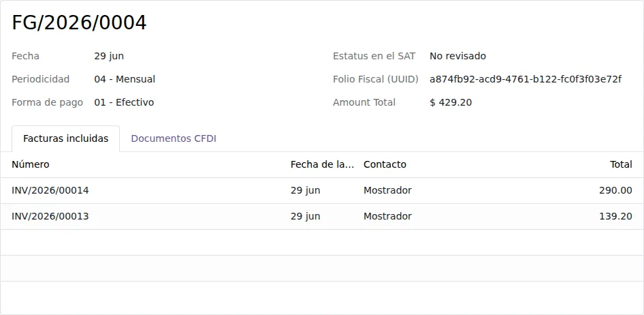
Task: Click the first empty row under the invoices
Action: (322, 243)
